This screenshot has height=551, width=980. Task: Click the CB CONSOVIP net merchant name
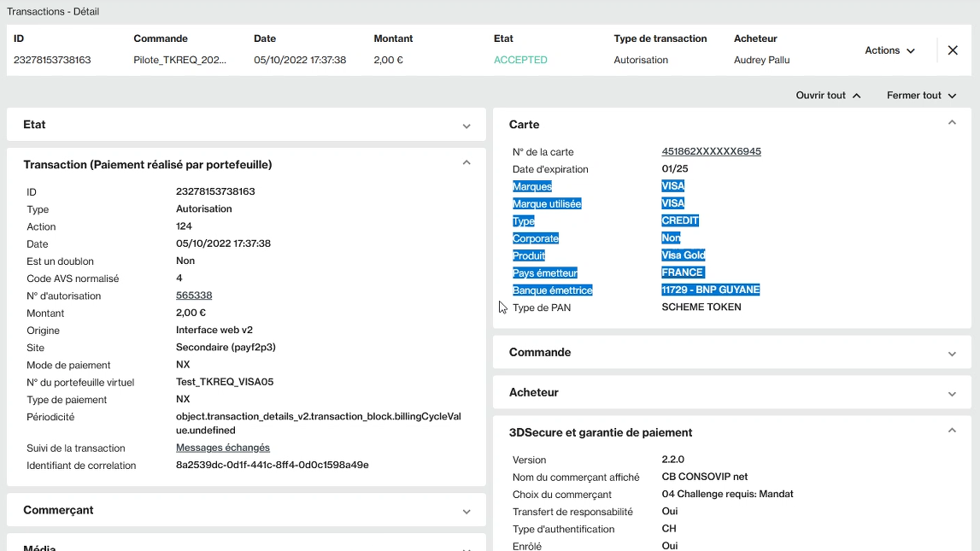pos(704,477)
